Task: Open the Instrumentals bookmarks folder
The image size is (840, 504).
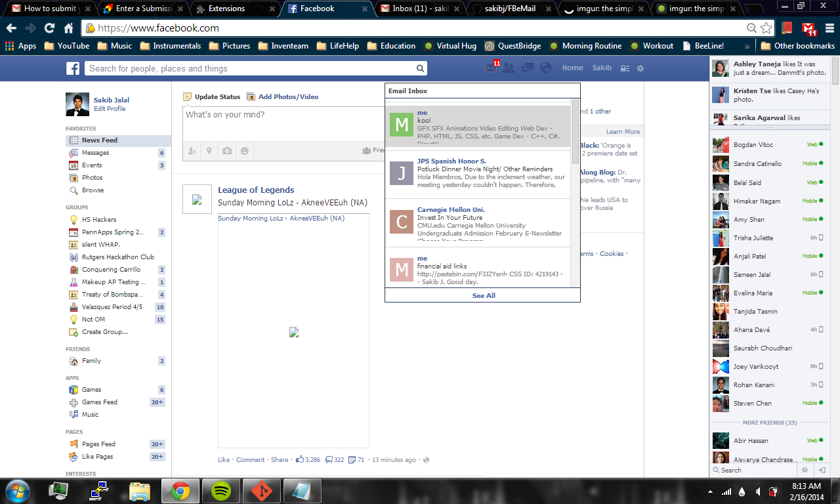Action: click(x=170, y=46)
